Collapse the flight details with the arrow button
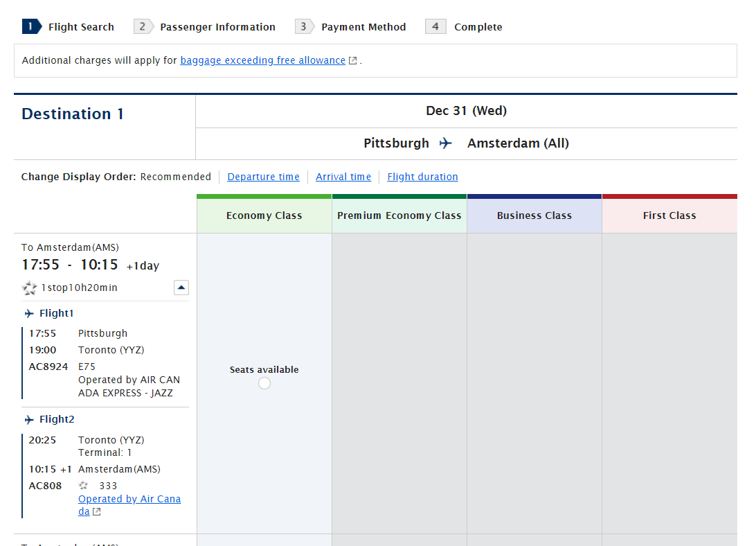The height and width of the screenshot is (546, 756). [181, 288]
